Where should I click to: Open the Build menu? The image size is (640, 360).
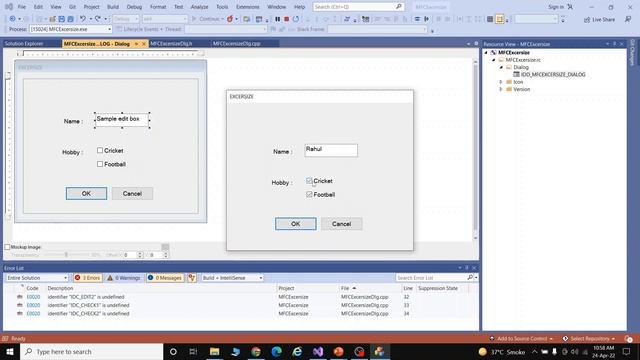pyautogui.click(x=113, y=7)
